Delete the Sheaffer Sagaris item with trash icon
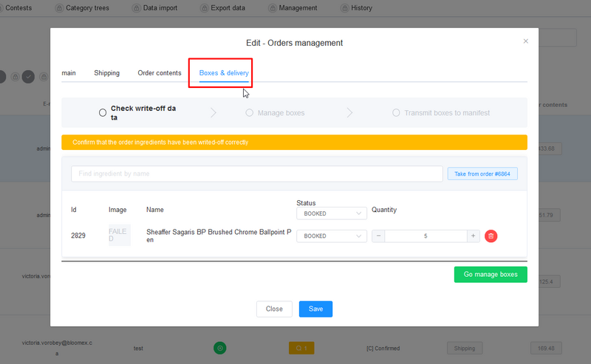 pos(491,236)
